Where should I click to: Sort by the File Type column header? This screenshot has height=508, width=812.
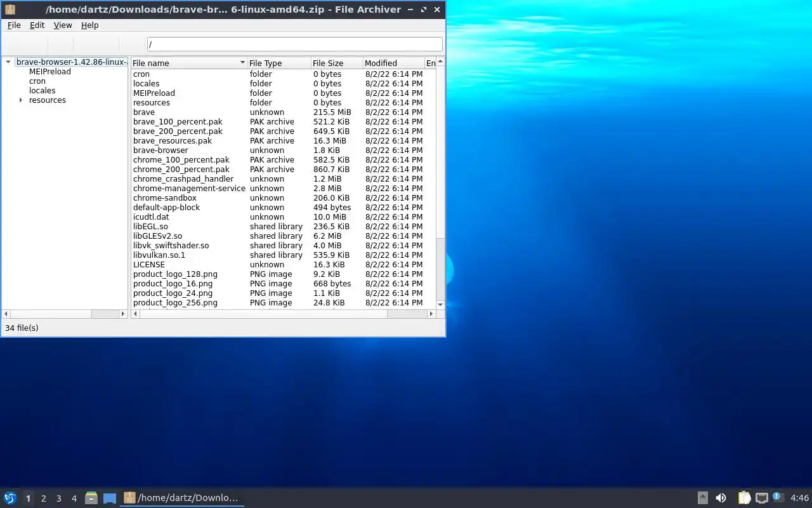[x=278, y=63]
